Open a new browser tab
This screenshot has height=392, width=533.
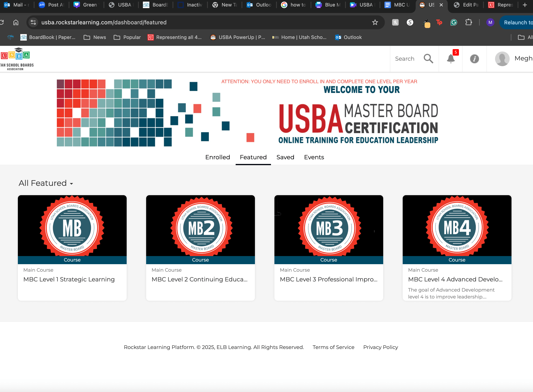coord(525,5)
